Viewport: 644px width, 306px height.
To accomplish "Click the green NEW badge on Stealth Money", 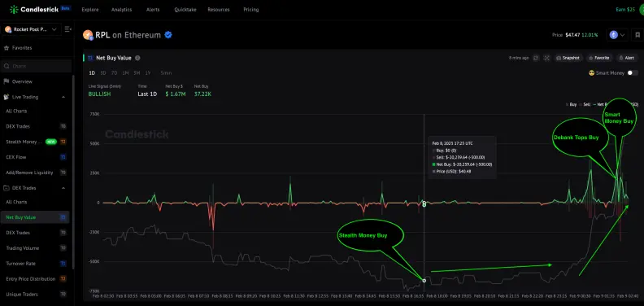I will click(x=51, y=142).
